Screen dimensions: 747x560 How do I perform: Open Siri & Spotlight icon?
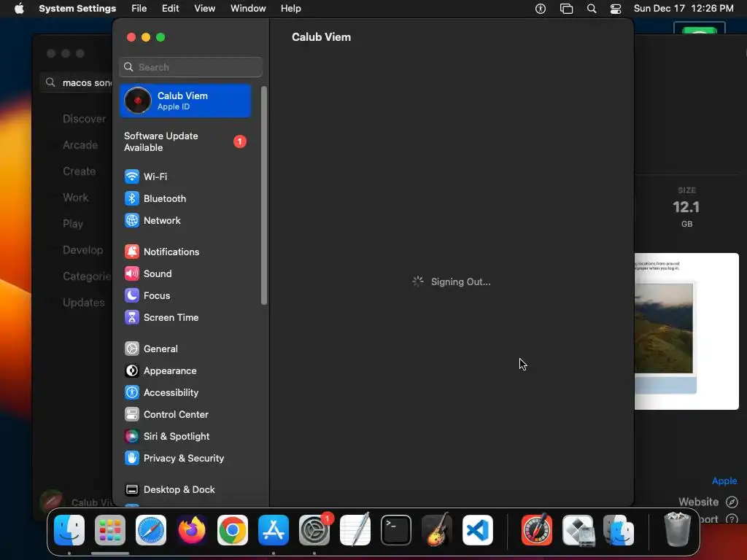point(131,436)
